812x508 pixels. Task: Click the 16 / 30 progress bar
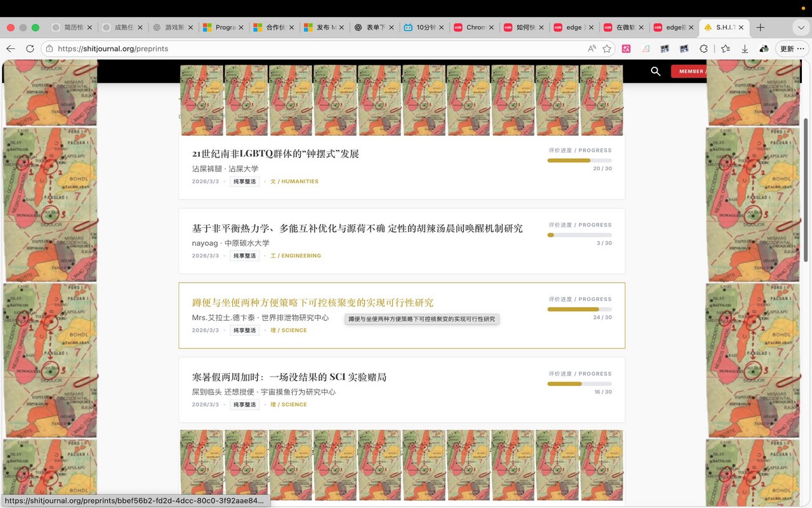[x=580, y=384]
